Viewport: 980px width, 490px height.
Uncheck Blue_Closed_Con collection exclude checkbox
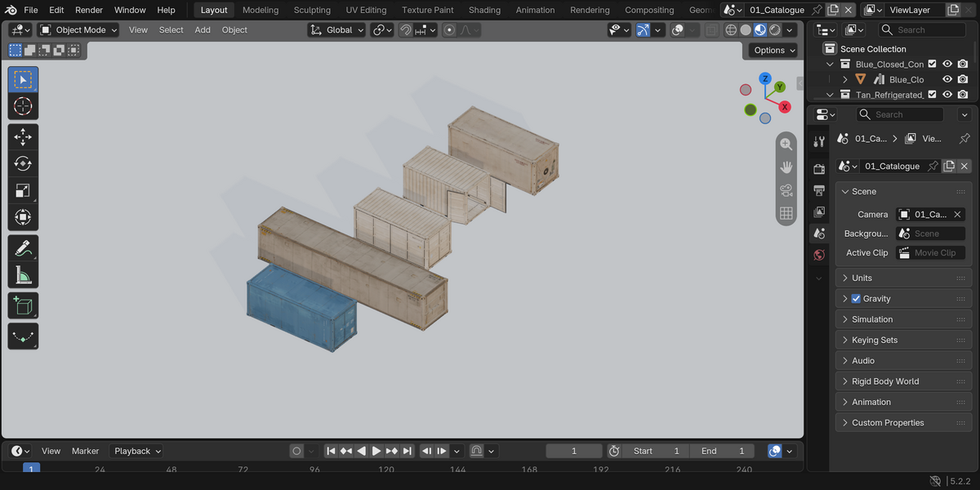[933, 64]
